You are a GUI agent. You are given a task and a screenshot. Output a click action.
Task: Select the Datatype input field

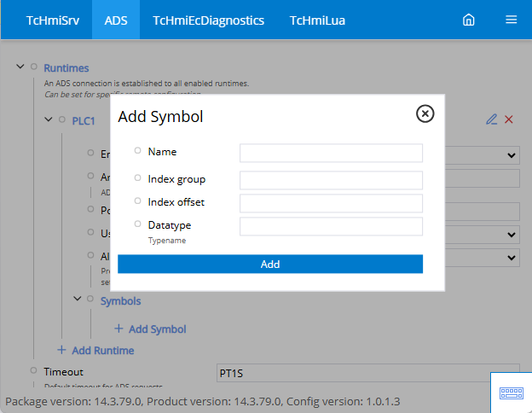click(x=331, y=226)
